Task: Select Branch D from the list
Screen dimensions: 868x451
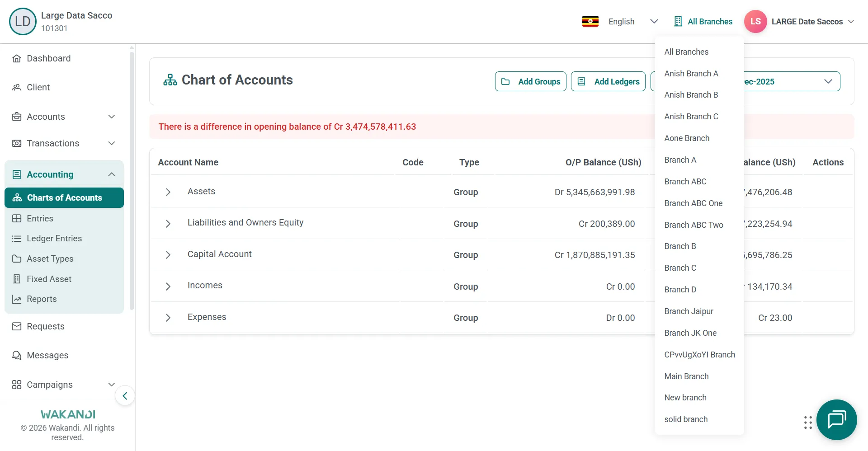Action: tap(699, 290)
